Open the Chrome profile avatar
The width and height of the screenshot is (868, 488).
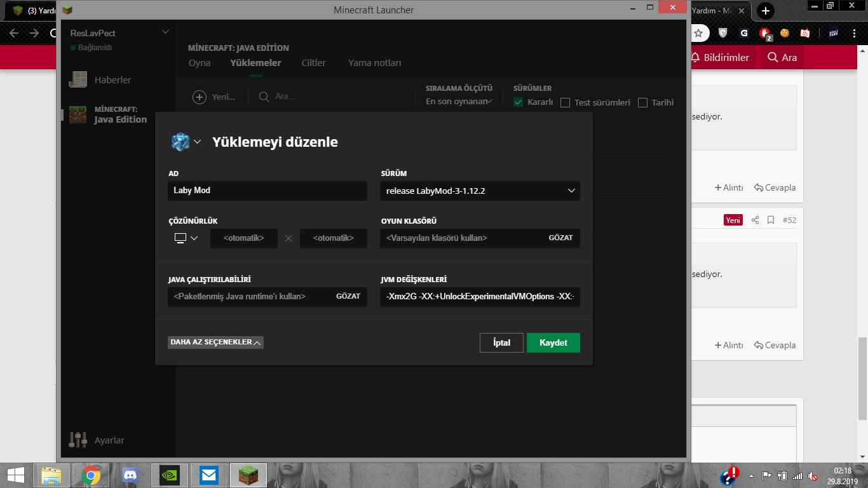click(834, 33)
